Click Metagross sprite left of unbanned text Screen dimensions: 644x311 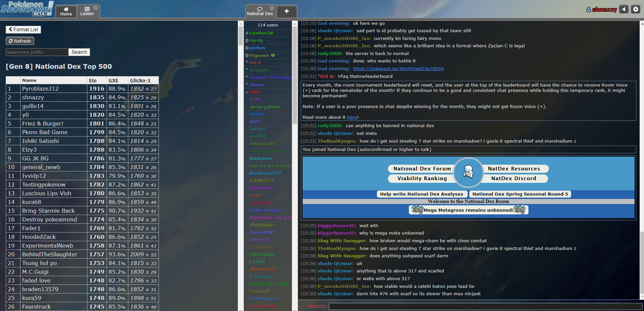417,210
